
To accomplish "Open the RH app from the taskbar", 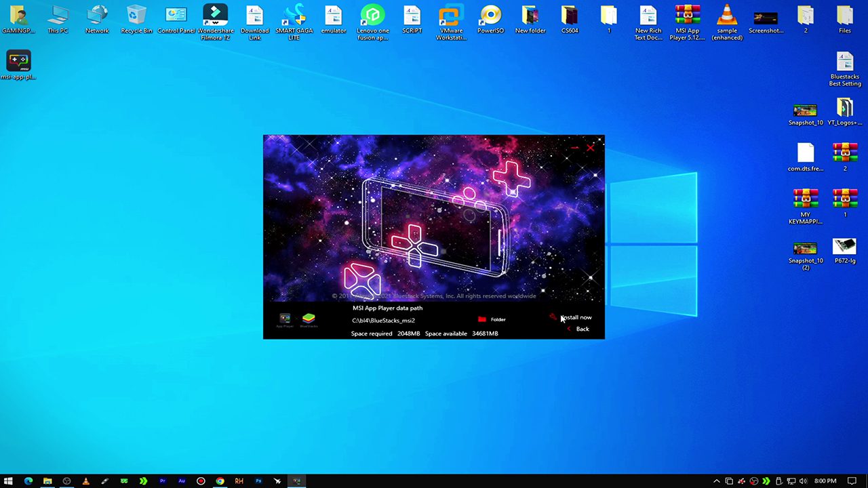I will point(239,481).
